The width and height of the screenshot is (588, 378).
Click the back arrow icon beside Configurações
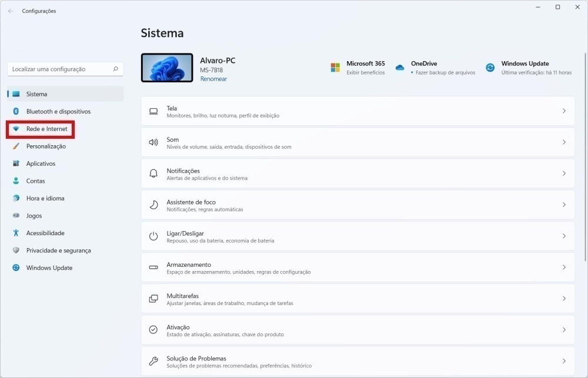coord(11,11)
